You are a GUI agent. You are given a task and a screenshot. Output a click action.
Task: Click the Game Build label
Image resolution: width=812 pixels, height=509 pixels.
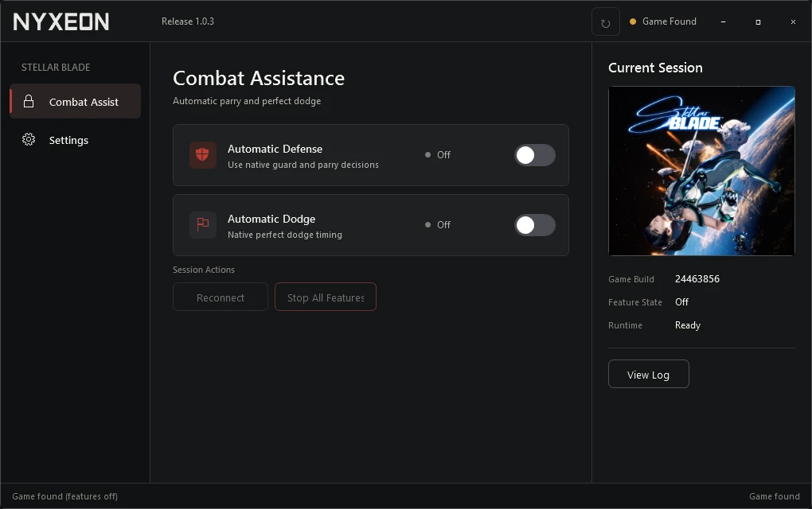tap(630, 279)
